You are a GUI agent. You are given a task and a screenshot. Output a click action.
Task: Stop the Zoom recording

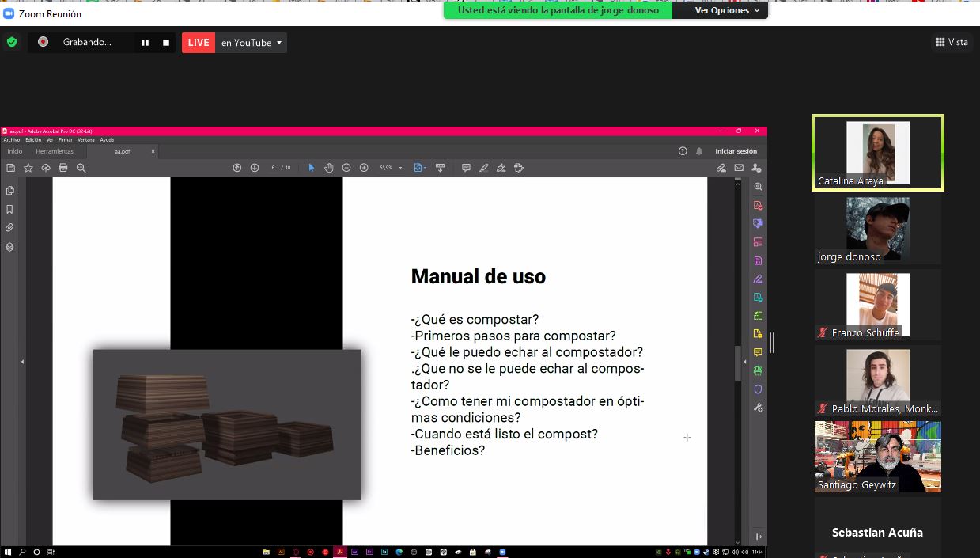(166, 43)
